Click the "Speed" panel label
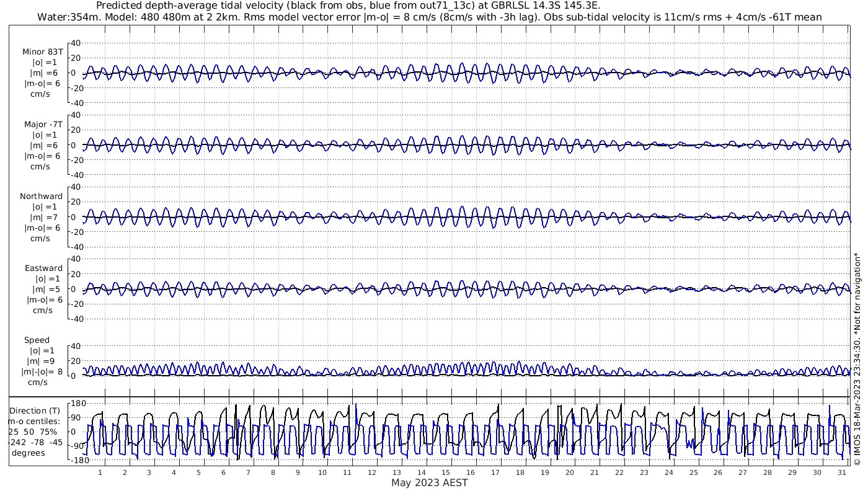The height and width of the screenshot is (496, 868). click(x=37, y=340)
